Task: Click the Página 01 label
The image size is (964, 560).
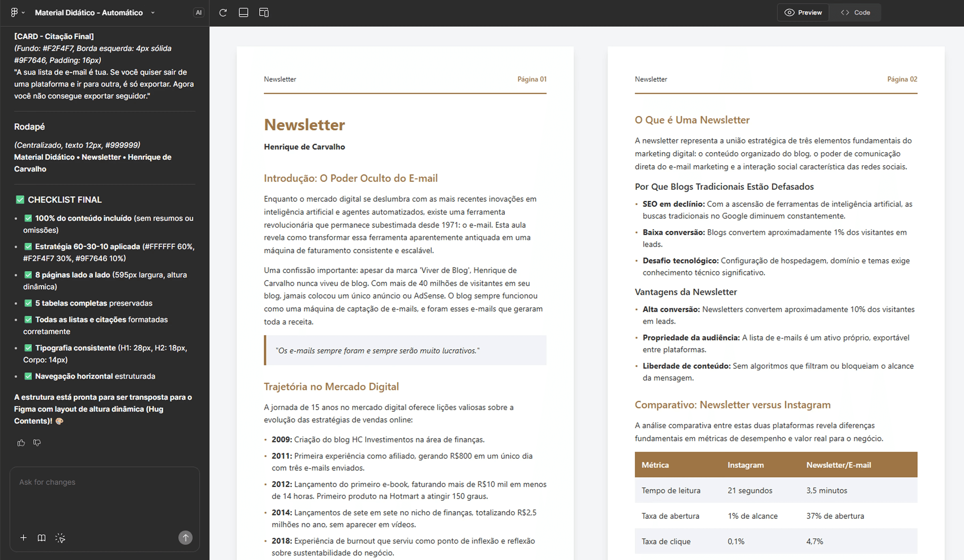Action: 532,79
